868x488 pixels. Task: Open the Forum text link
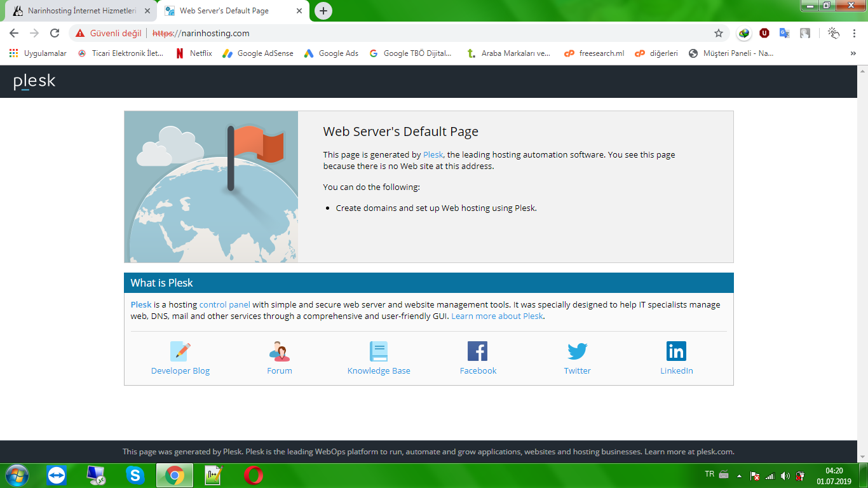pyautogui.click(x=280, y=370)
